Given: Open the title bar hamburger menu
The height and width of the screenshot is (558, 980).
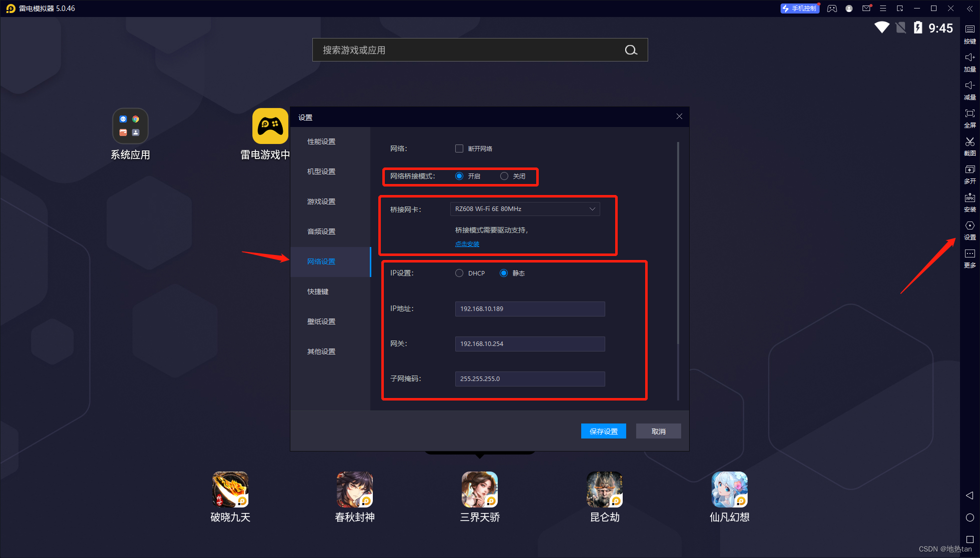Looking at the screenshot, I should point(883,8).
